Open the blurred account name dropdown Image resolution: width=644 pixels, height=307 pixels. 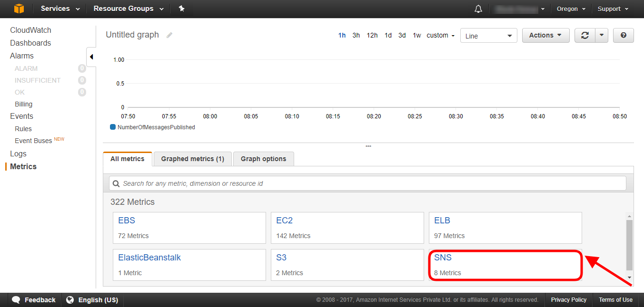point(519,9)
